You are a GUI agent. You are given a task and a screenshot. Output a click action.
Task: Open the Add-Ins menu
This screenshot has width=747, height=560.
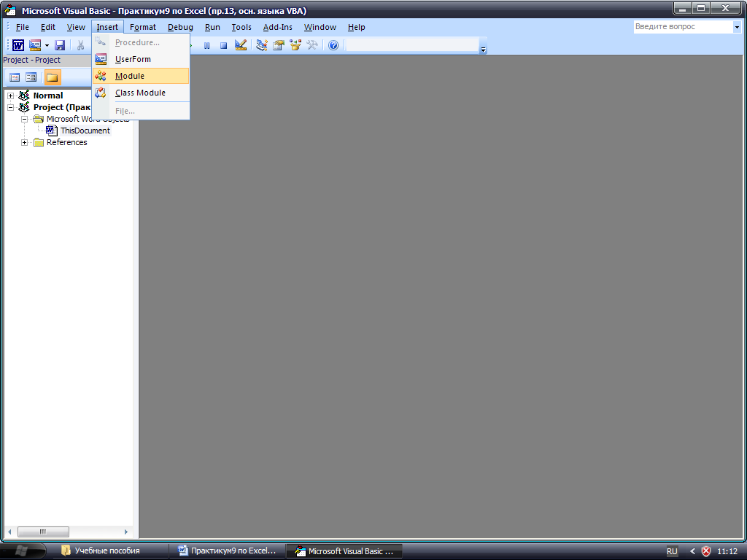click(x=278, y=27)
